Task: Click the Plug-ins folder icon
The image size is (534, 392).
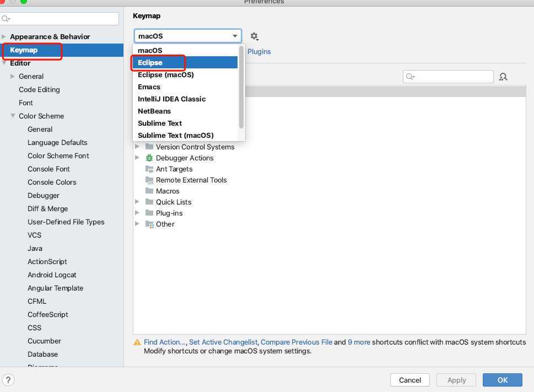Action: [x=149, y=213]
